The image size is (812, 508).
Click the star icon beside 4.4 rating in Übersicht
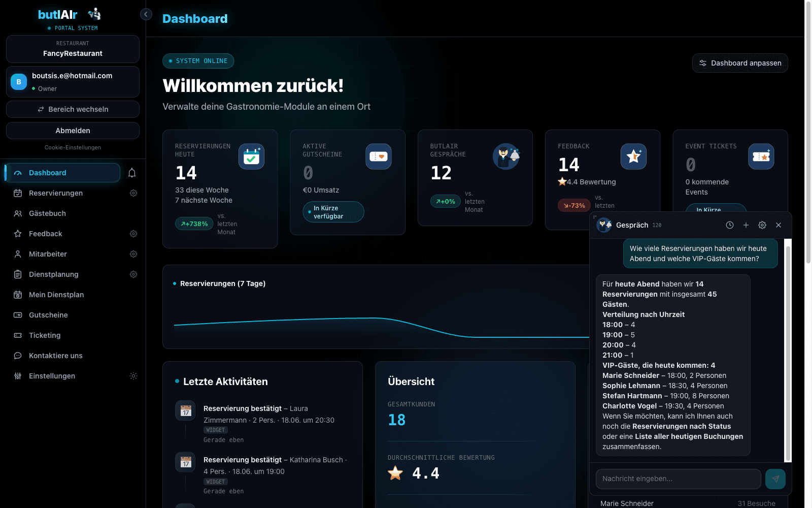click(395, 473)
